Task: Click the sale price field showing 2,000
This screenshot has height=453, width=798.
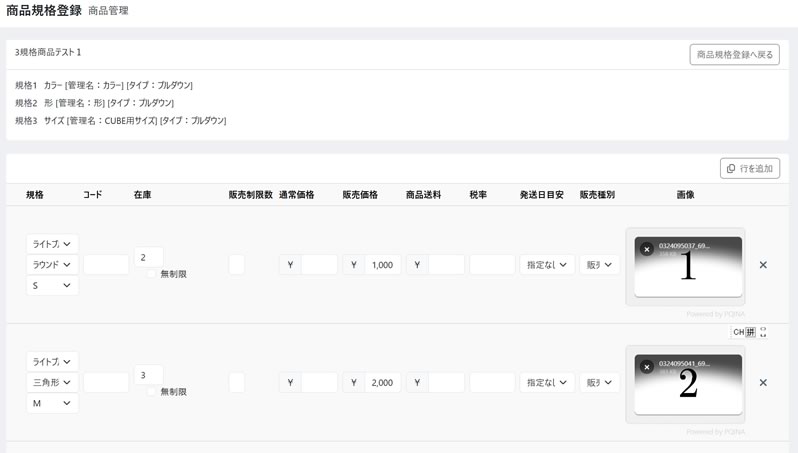Action: coord(382,382)
